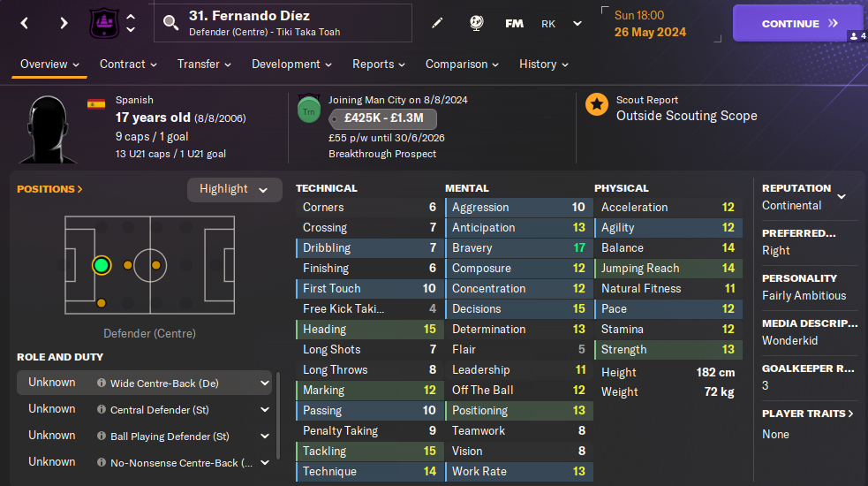Click the pencil edit icon
The height and width of the screenshot is (486, 868).
click(437, 23)
